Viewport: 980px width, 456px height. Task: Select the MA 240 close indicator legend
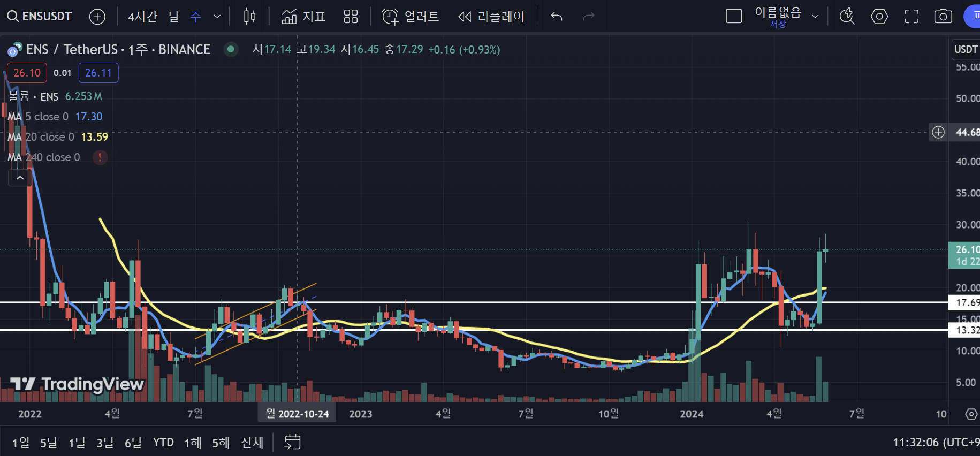(44, 157)
